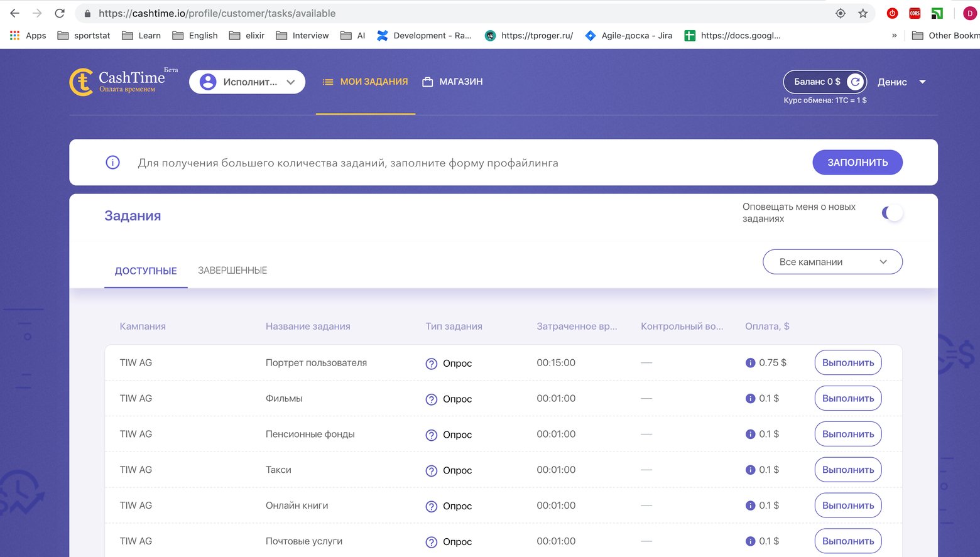Toggle the new tasks notification switch
This screenshot has width=980, height=557.
(892, 213)
